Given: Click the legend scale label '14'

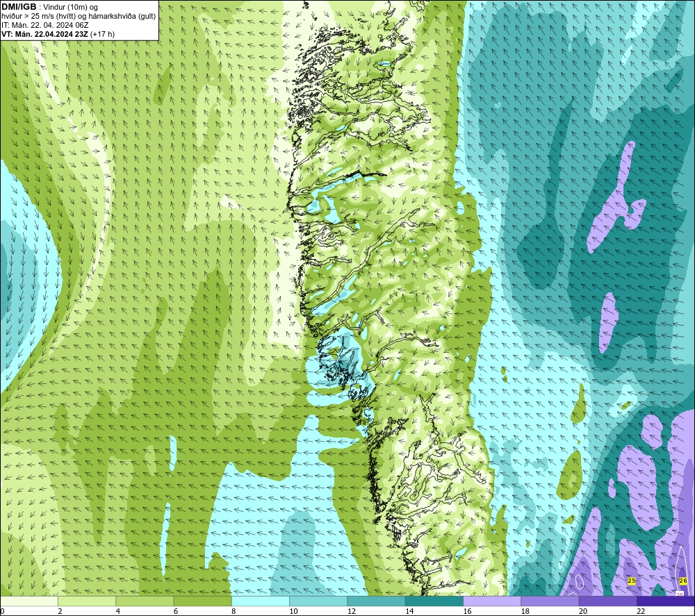Looking at the screenshot, I should [x=409, y=611].
